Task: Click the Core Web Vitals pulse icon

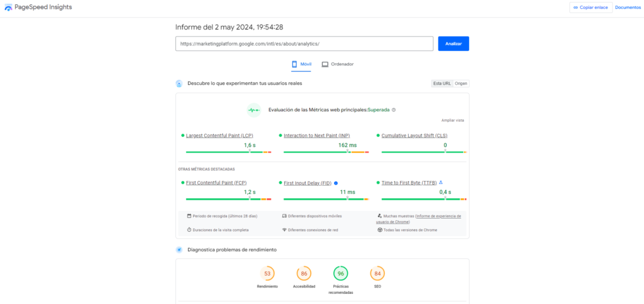Action: pos(254,110)
